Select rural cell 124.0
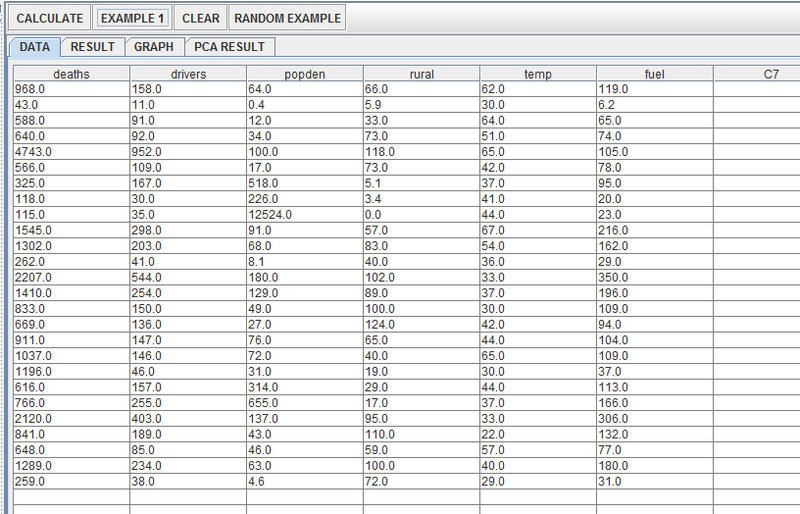The height and width of the screenshot is (514, 800). (421, 325)
